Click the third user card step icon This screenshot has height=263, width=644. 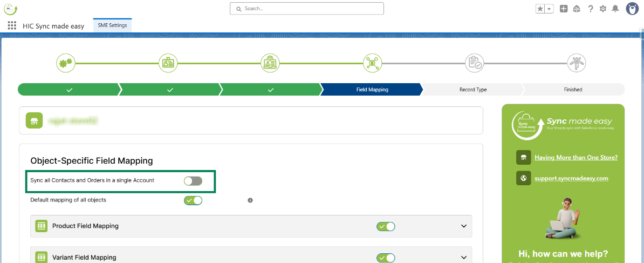click(x=270, y=63)
